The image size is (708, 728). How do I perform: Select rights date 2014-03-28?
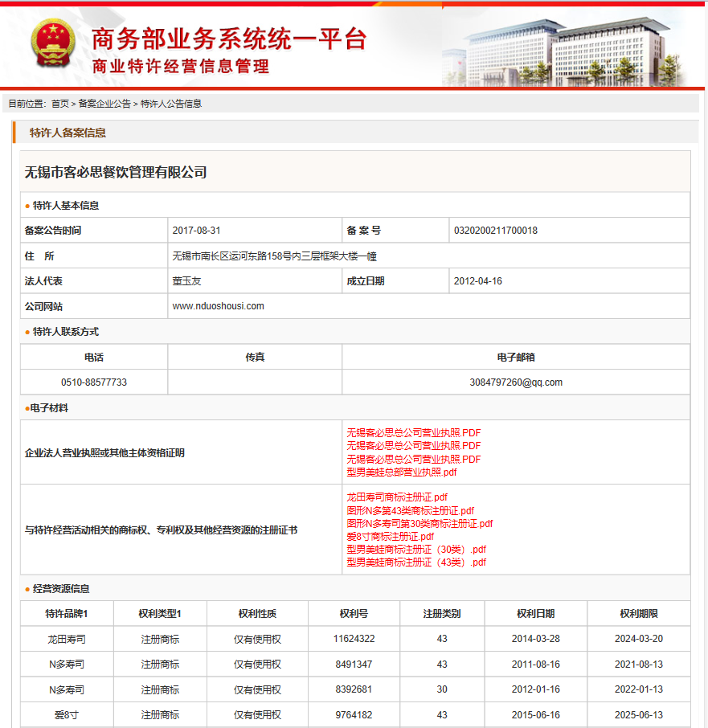click(536, 639)
